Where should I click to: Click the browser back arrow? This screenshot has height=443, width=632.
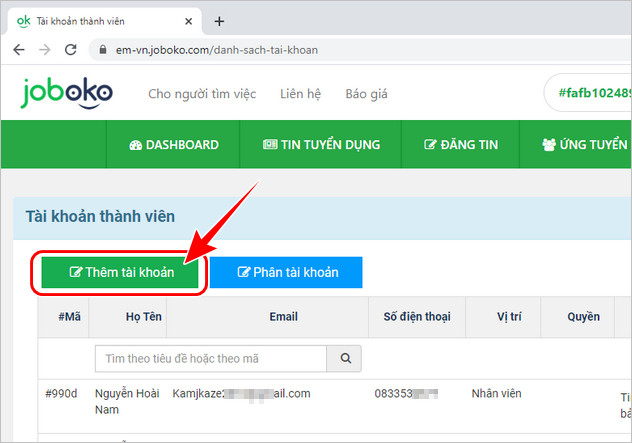point(18,49)
